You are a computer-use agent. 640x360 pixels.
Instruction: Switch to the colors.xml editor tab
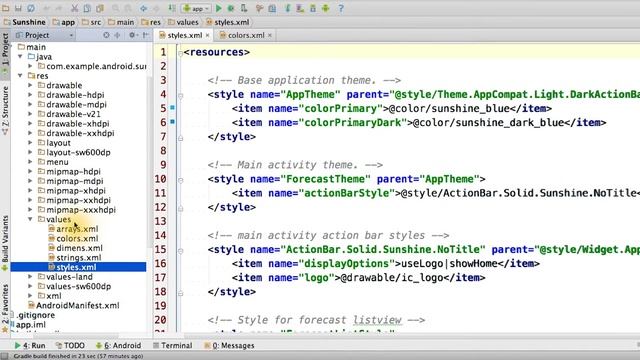tap(246, 35)
